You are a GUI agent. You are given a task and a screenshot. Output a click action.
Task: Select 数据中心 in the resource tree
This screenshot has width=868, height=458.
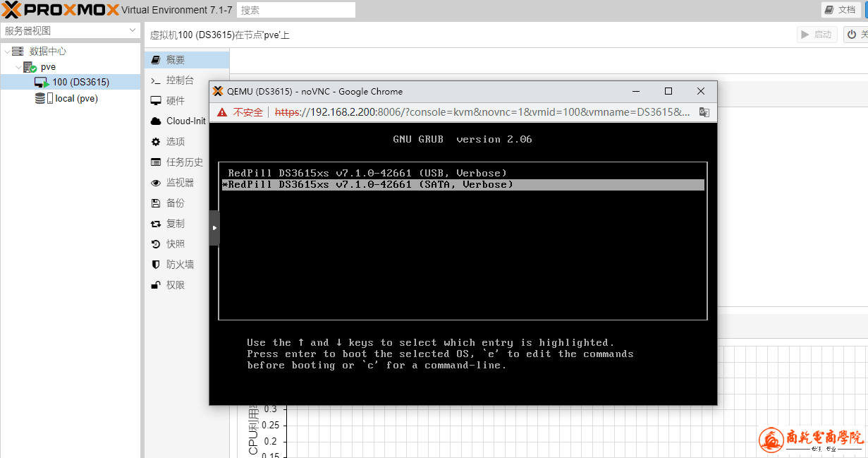point(48,52)
